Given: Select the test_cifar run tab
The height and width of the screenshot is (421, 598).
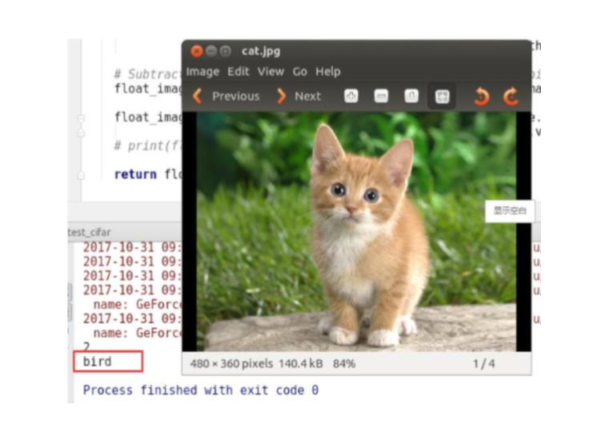Looking at the screenshot, I should click(x=90, y=232).
